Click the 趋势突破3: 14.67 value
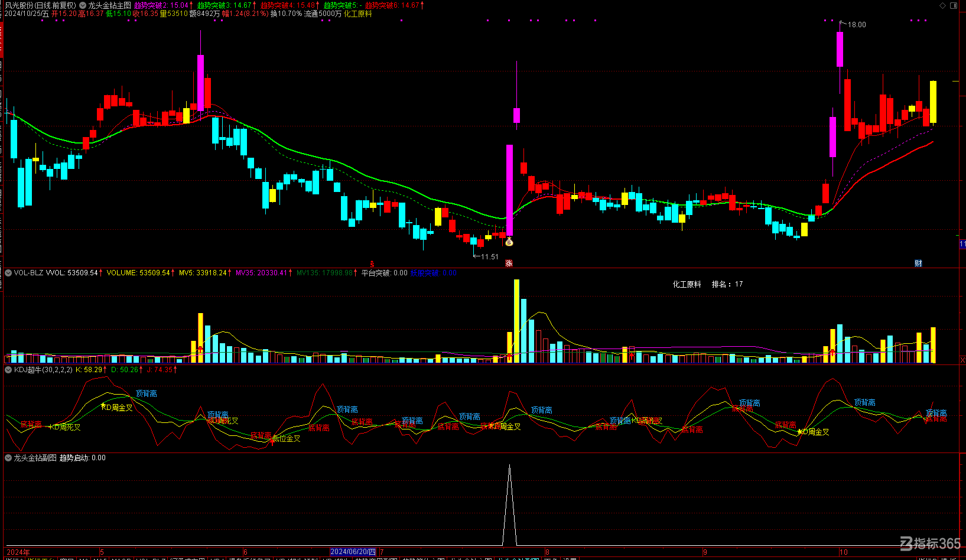 225,5
